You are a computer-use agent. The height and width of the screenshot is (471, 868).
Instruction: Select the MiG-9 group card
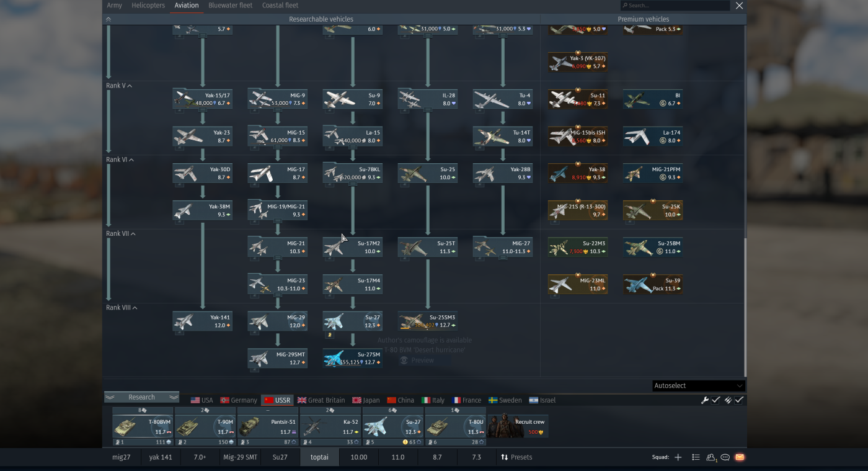point(278,99)
